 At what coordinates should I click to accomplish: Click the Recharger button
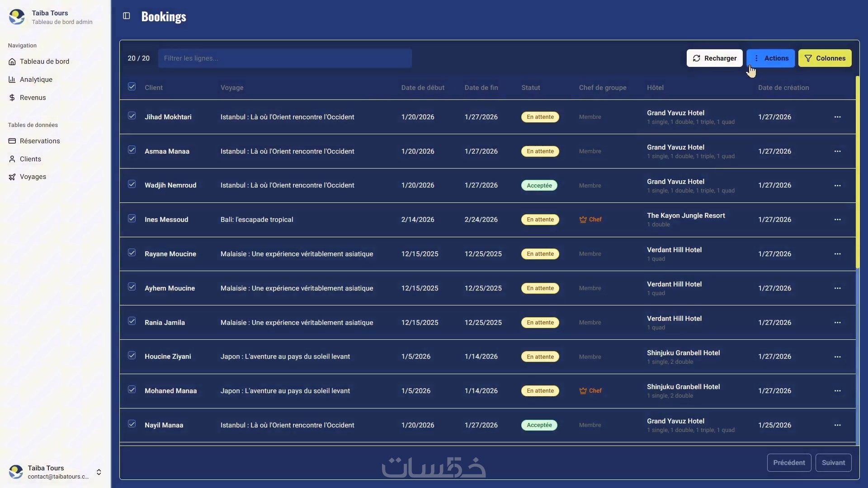(x=714, y=58)
